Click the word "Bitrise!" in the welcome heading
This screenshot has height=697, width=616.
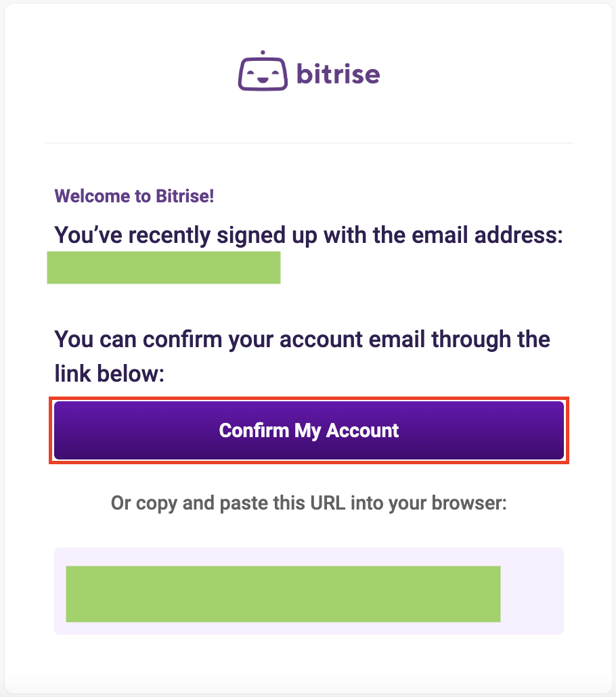tap(185, 196)
